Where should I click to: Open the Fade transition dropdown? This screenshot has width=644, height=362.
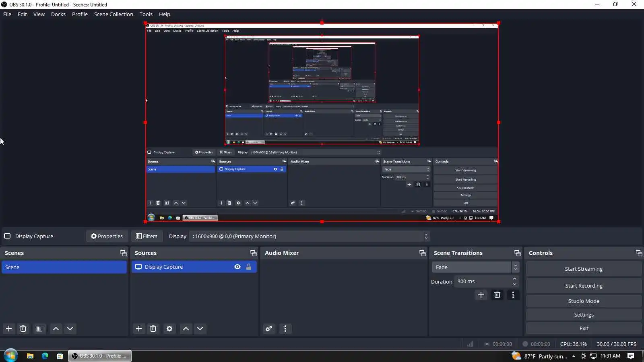pyautogui.click(x=475, y=267)
